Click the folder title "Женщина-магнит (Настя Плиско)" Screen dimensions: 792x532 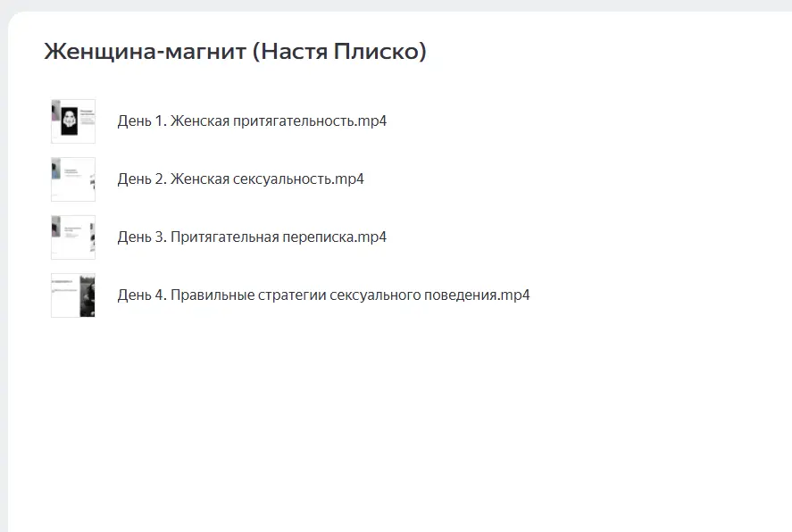click(235, 53)
